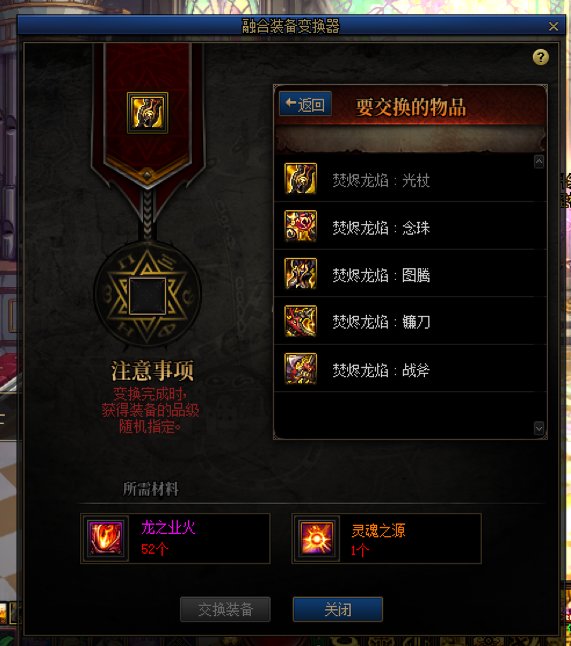Select the 焚烬龙焰：念珠 list entry
This screenshot has width=571, height=646.
click(410, 226)
